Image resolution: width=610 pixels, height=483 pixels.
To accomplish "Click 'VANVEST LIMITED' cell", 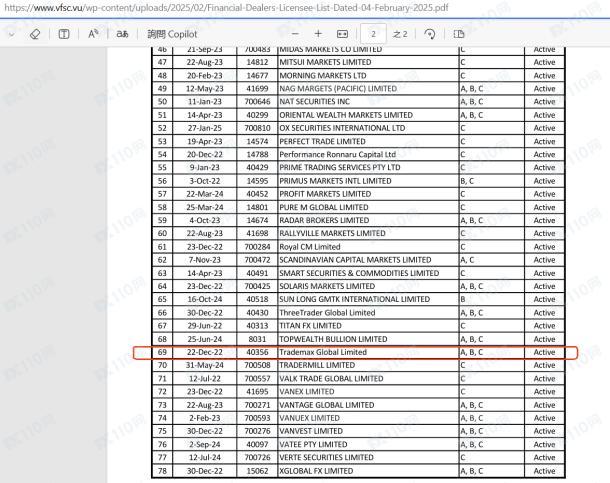I will click(x=368, y=431).
